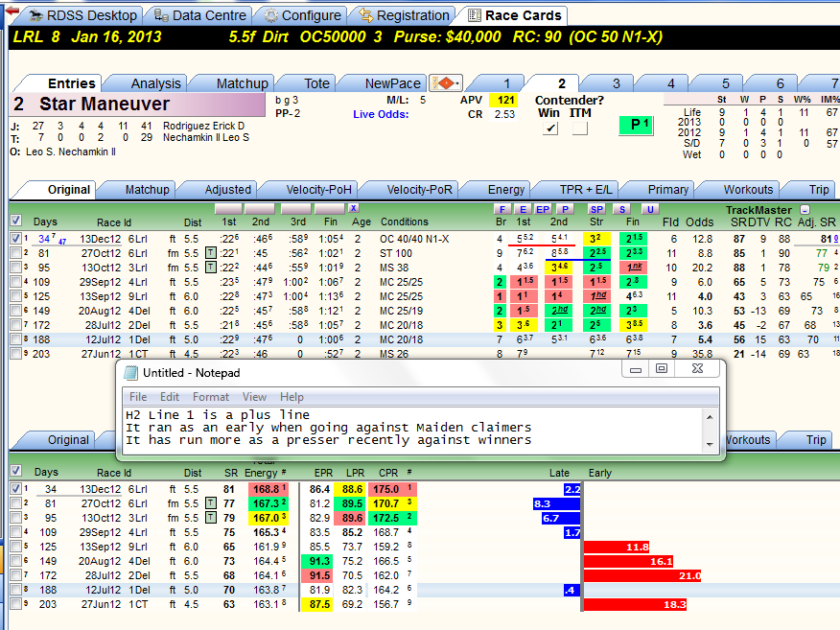Open the Tote tab
Image resolution: width=840 pixels, height=630 pixels.
click(x=316, y=83)
